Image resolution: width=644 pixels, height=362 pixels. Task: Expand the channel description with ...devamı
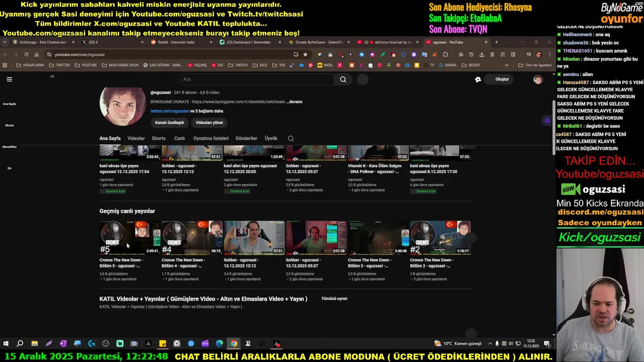coord(294,102)
